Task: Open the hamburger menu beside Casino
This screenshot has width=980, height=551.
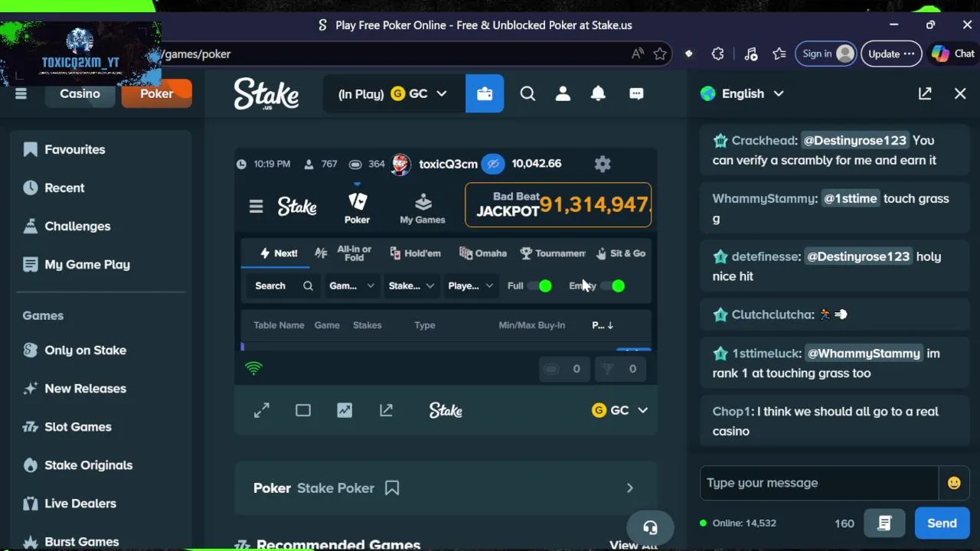Action: [x=21, y=93]
